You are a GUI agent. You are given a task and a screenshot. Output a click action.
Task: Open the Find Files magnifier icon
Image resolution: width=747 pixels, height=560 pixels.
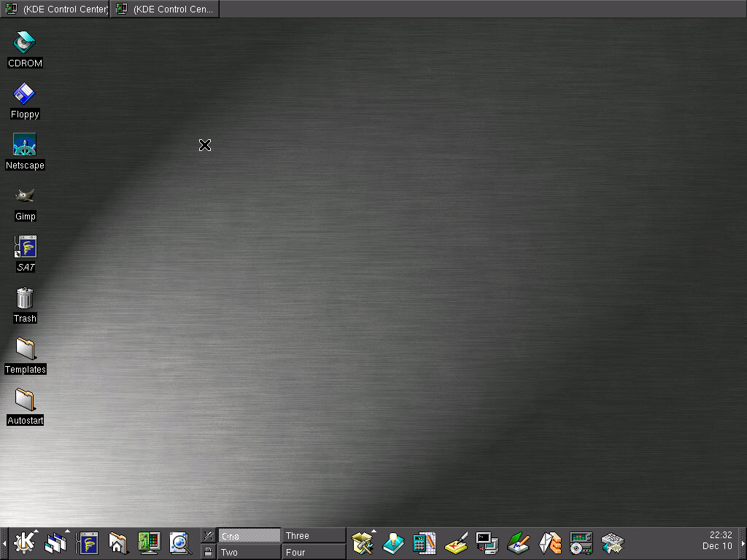[179, 543]
